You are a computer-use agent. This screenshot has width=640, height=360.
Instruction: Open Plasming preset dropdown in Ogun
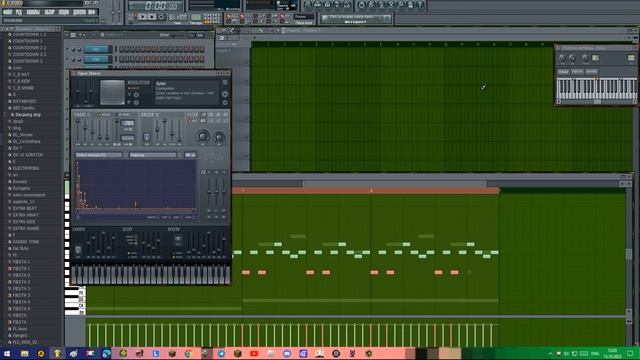(153, 155)
